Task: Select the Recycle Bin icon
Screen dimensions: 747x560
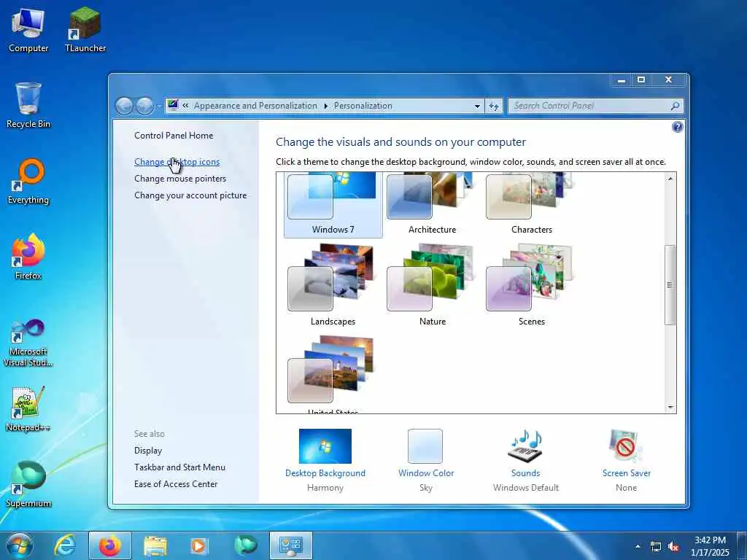Action: click(x=28, y=106)
